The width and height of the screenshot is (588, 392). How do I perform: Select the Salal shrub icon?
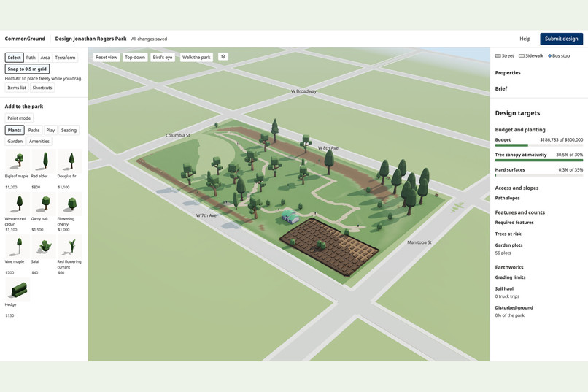44,247
